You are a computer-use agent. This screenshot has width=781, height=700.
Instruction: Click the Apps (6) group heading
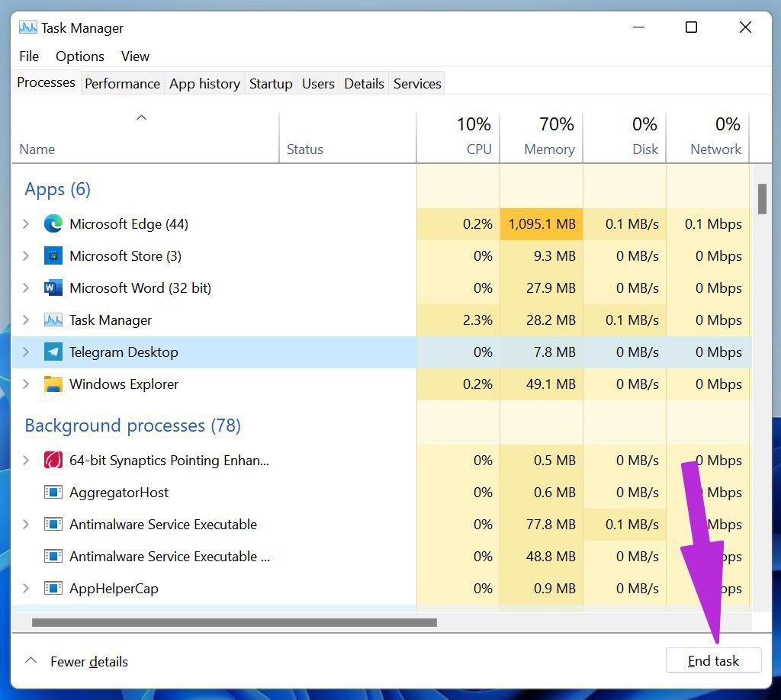(x=57, y=190)
